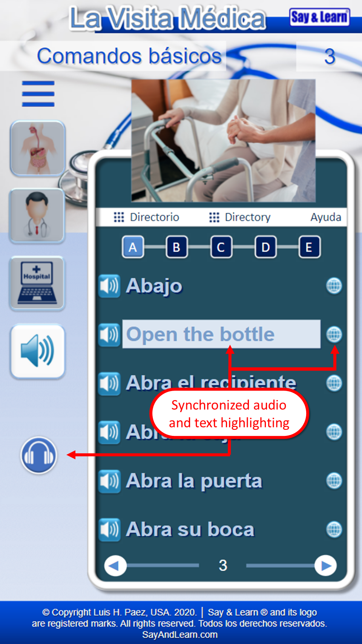Image resolution: width=362 pixels, height=644 pixels.
Task: Open the Spanish Directorio grid
Action: click(146, 217)
